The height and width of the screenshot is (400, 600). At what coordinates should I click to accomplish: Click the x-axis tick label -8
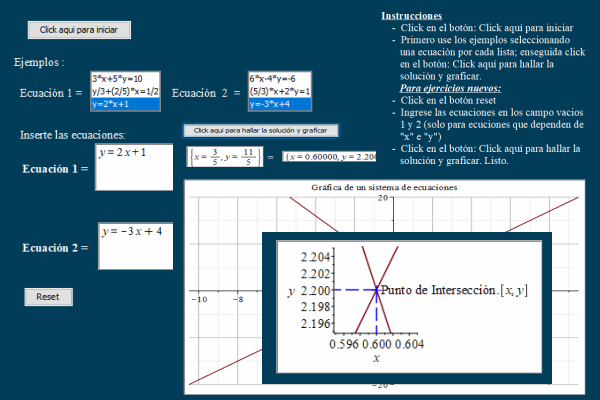coord(238,299)
